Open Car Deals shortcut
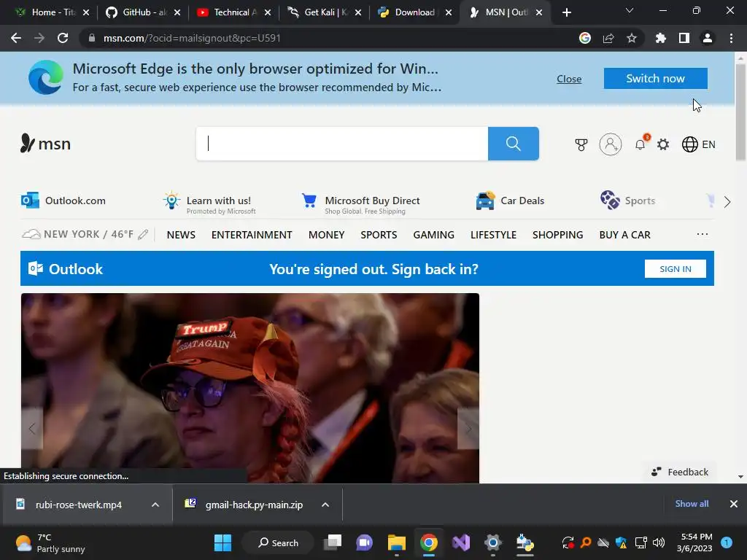747x560 pixels. [510, 201]
